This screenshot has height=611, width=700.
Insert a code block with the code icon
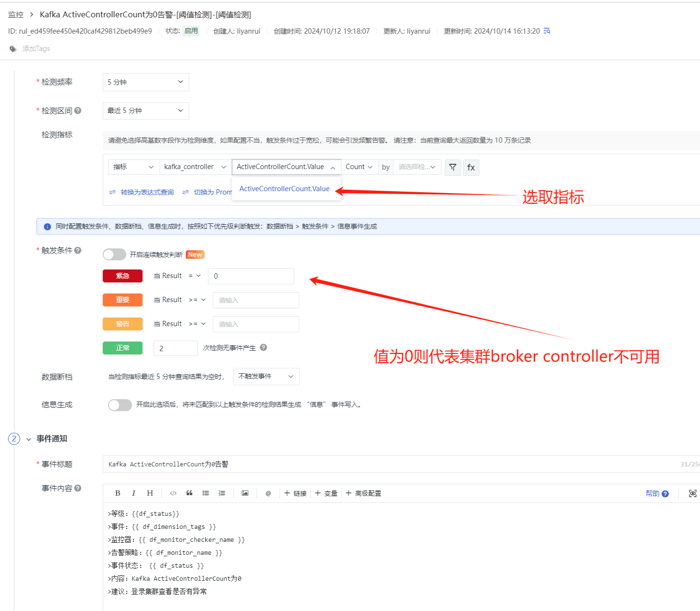pyautogui.click(x=173, y=493)
